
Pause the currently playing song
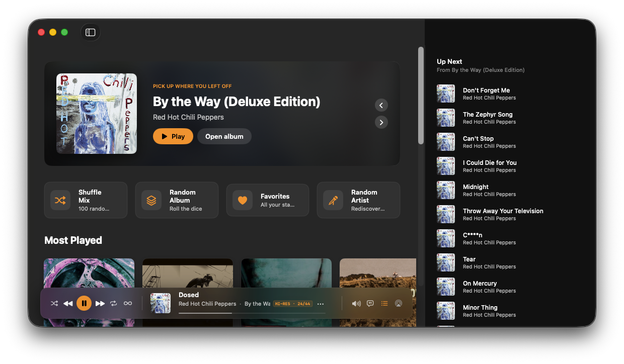[x=84, y=303]
